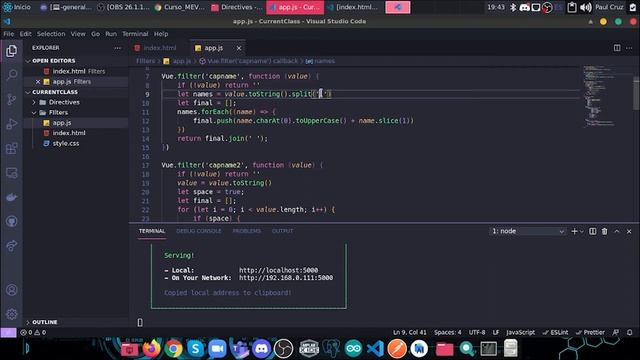Open the Go menu
The width and height of the screenshot is (640, 360).
coord(96,34)
